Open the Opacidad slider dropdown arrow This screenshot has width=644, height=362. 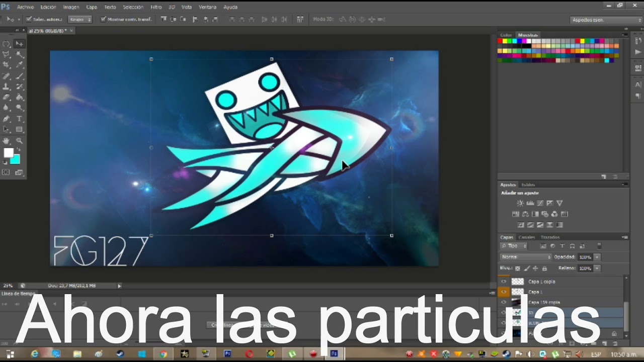click(x=597, y=257)
